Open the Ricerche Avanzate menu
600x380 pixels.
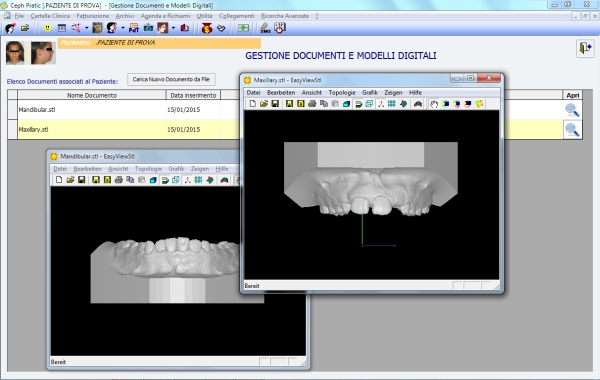click(x=285, y=16)
